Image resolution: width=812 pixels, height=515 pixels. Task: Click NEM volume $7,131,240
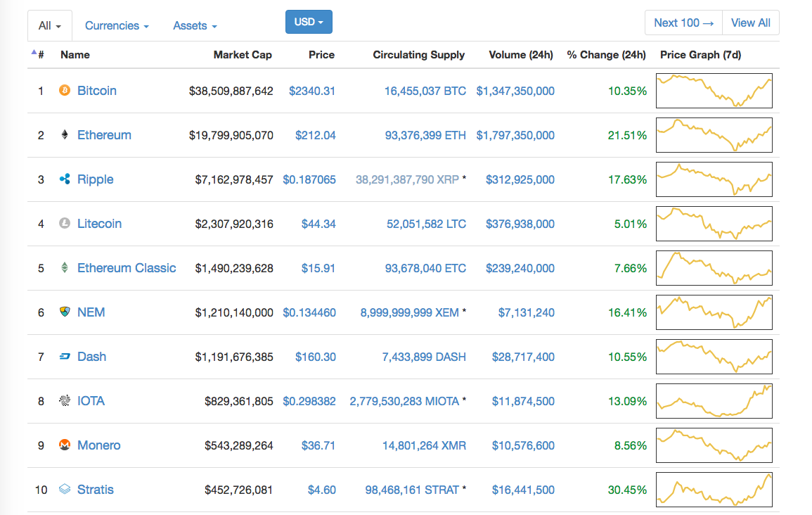pos(526,312)
